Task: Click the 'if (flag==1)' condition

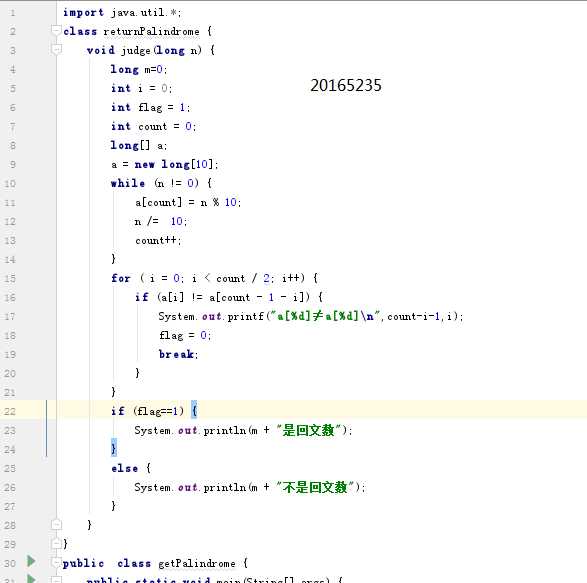Action: [x=147, y=412]
